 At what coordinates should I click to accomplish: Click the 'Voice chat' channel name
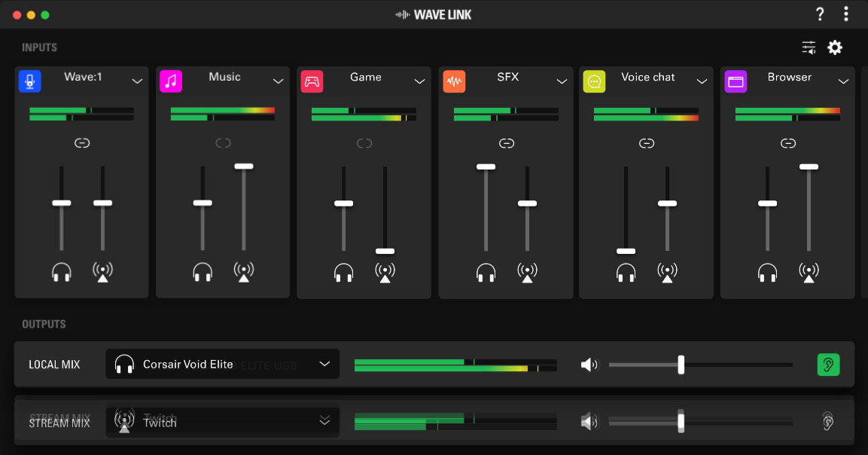pos(647,77)
